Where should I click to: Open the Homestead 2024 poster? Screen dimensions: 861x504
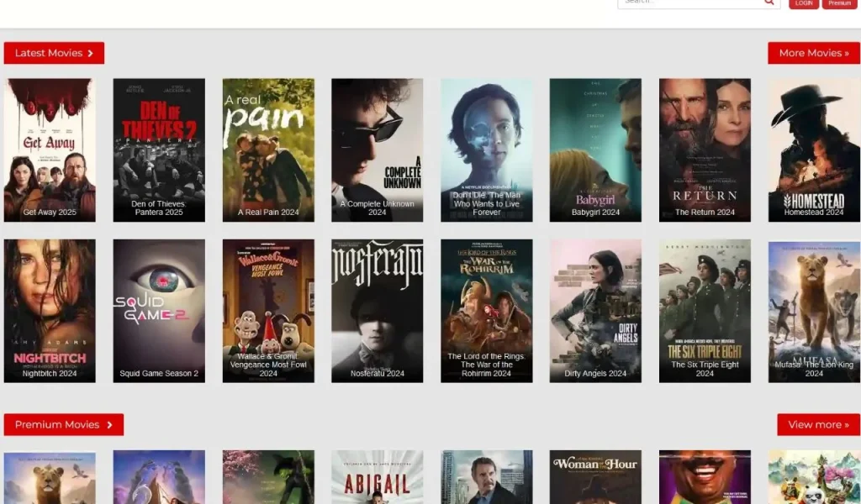coord(814,150)
